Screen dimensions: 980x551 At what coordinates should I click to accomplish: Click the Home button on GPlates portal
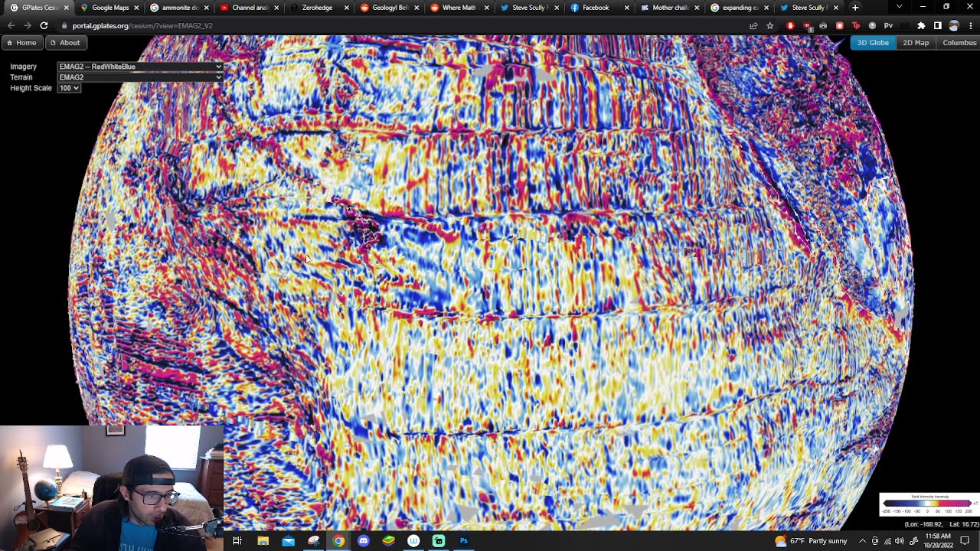point(21,43)
